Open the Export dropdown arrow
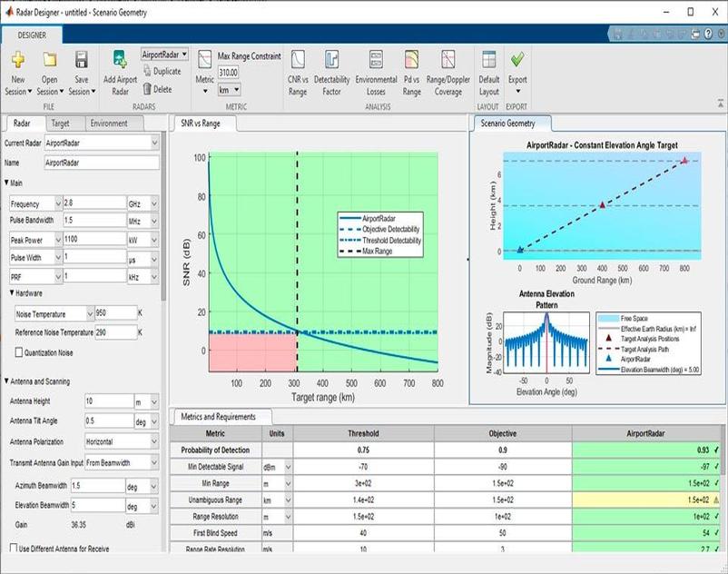The image size is (728, 574). point(517,92)
